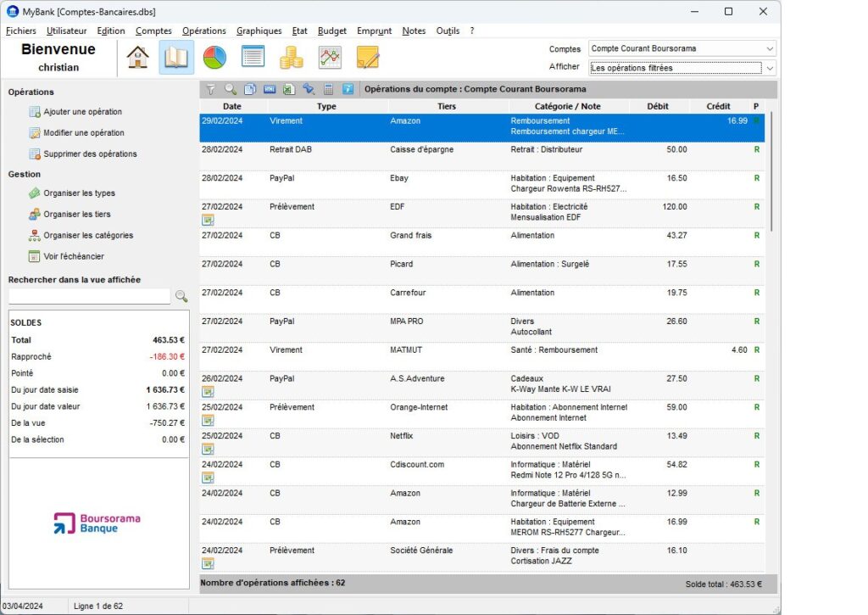Click calendar icon in Orange-Internet row

[x=208, y=421]
